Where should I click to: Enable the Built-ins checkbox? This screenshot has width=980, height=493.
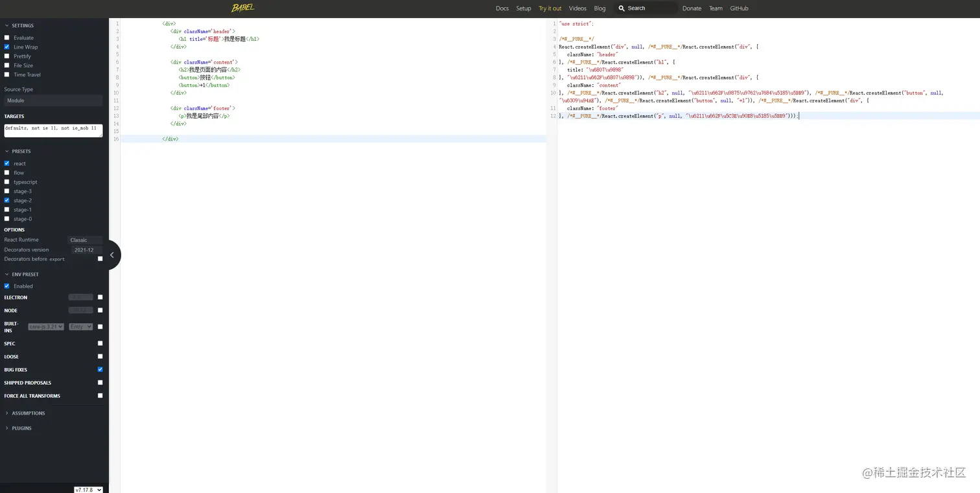click(100, 327)
